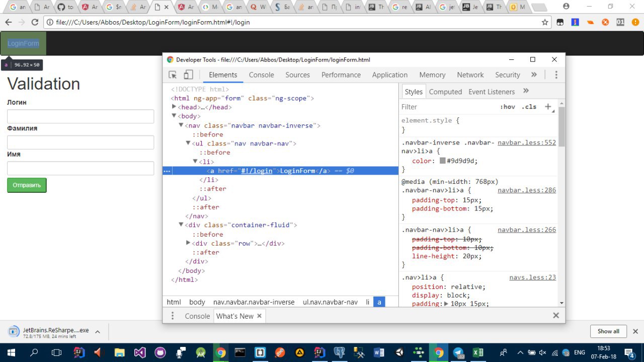
Task: Expand the div class row node
Action: click(x=189, y=243)
